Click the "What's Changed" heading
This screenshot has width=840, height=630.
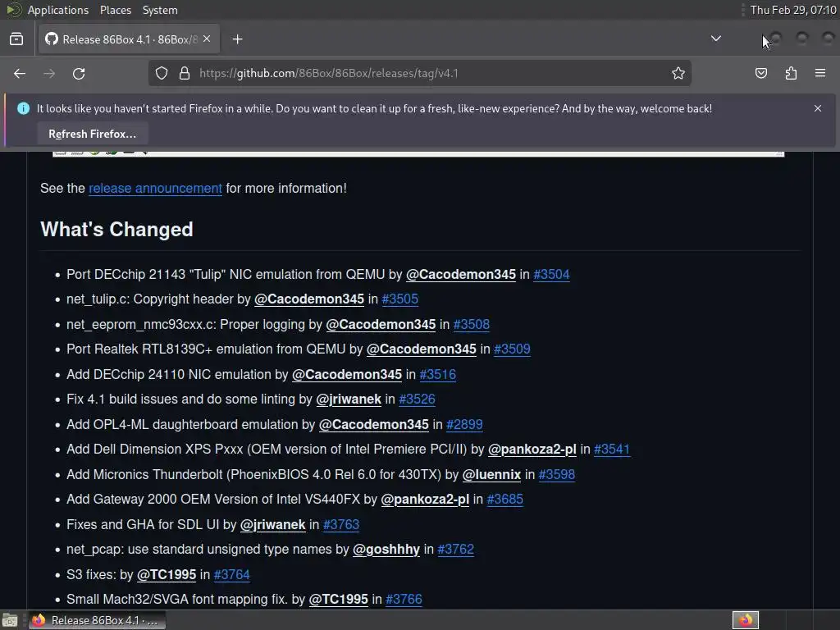coord(116,230)
